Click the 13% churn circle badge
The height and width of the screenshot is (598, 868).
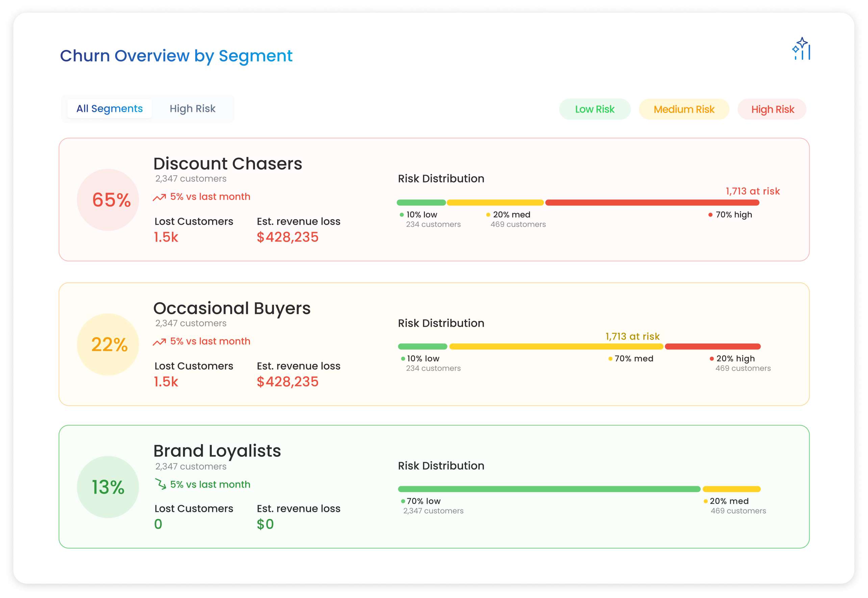click(108, 487)
